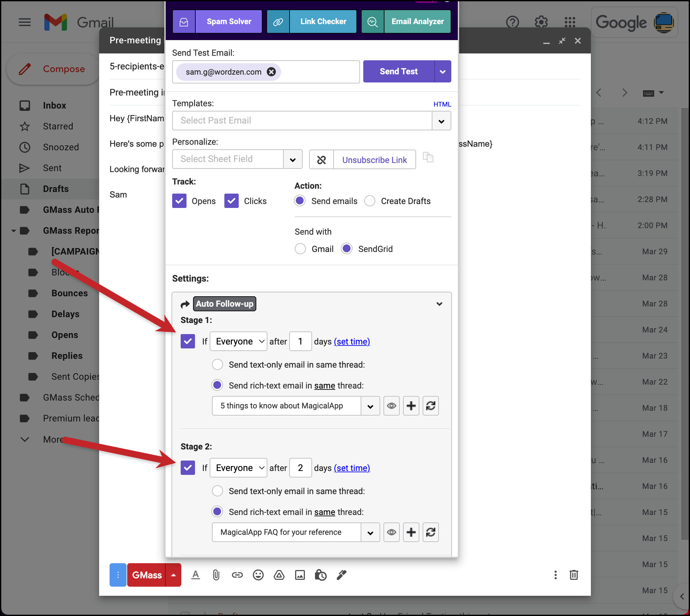Image resolution: width=690 pixels, height=616 pixels.
Task: Click the Compose button in Gmail
Action: point(52,69)
